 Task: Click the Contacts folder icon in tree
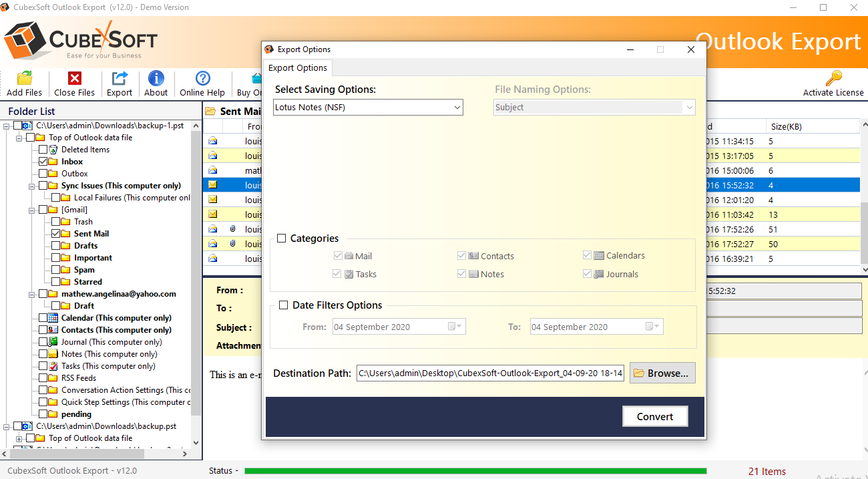coord(53,330)
